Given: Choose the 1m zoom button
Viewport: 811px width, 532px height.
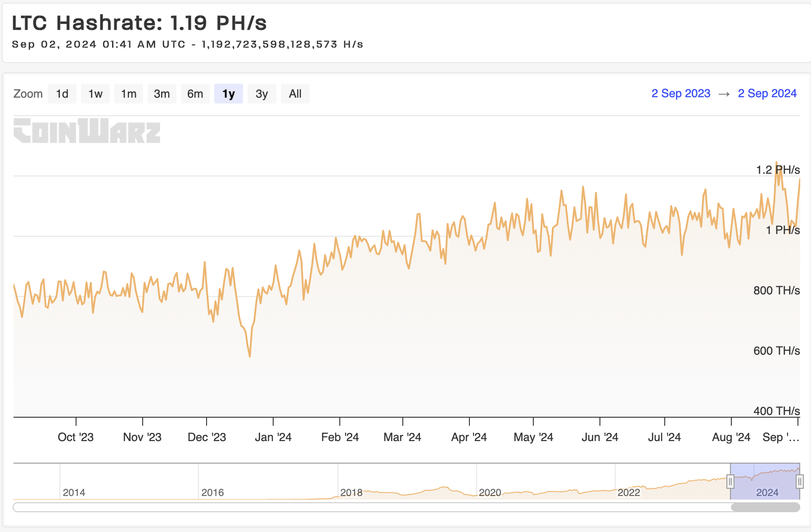Looking at the screenshot, I should [x=129, y=94].
